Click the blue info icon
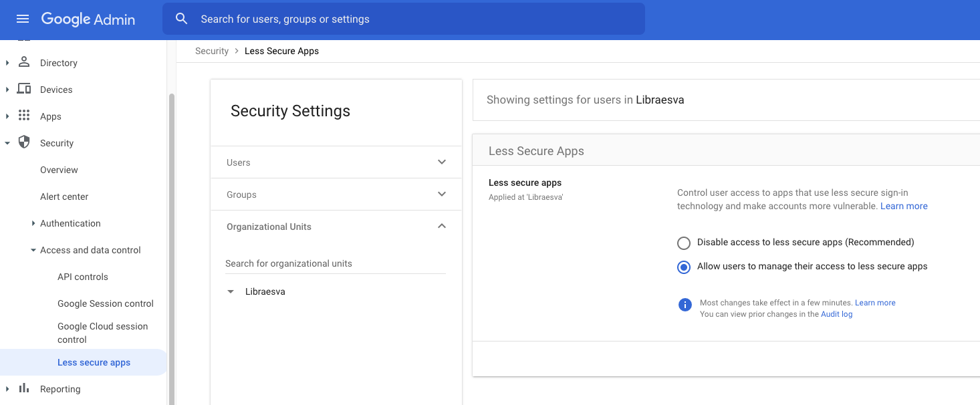980x405 pixels. point(685,305)
